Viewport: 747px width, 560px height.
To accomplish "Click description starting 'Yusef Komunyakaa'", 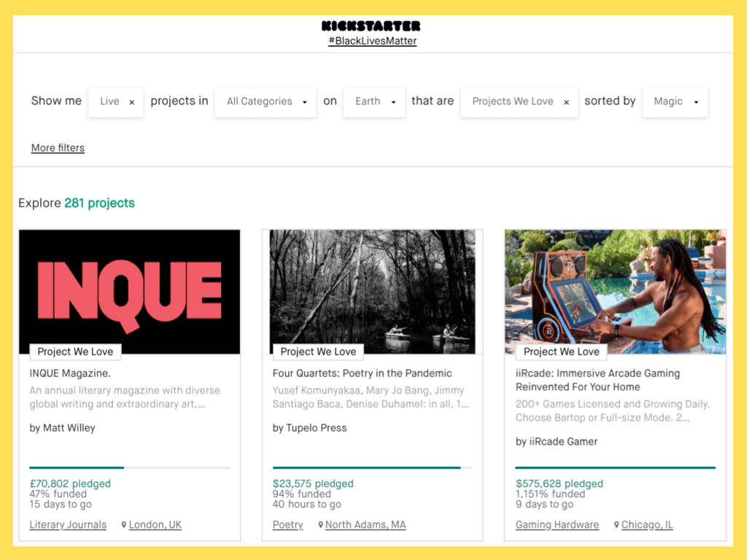I will click(x=371, y=397).
